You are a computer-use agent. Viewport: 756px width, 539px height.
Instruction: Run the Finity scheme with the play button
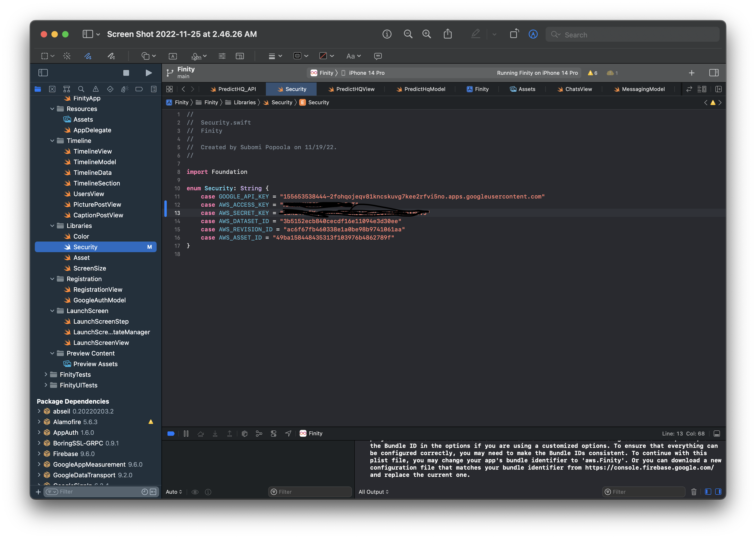tap(148, 73)
